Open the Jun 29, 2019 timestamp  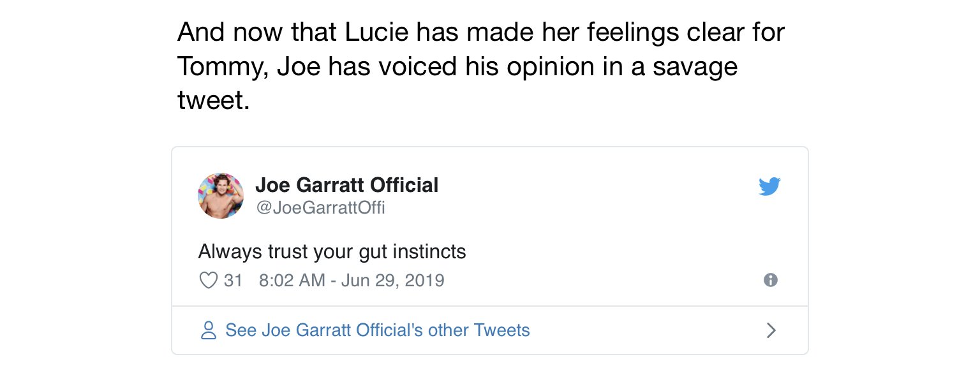352,281
